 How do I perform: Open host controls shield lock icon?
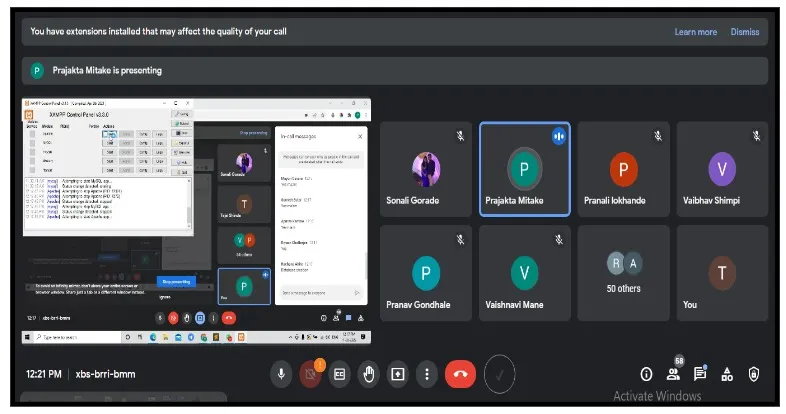753,374
